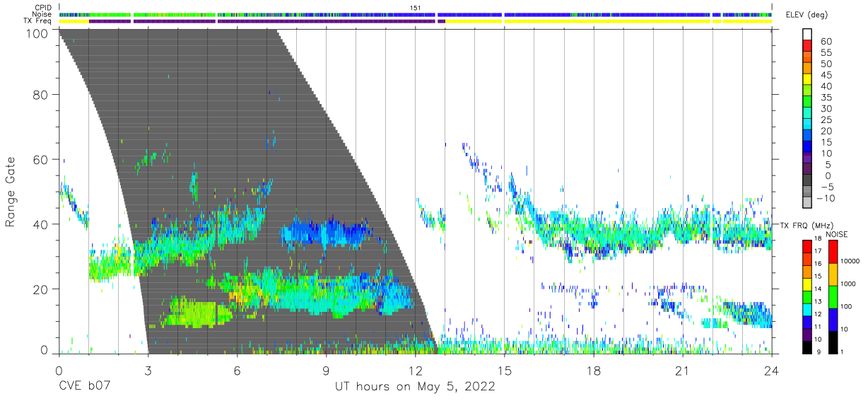This screenshot has width=868, height=401.
Task: Click the '55' label on ELEV scale
Action: click(x=826, y=53)
